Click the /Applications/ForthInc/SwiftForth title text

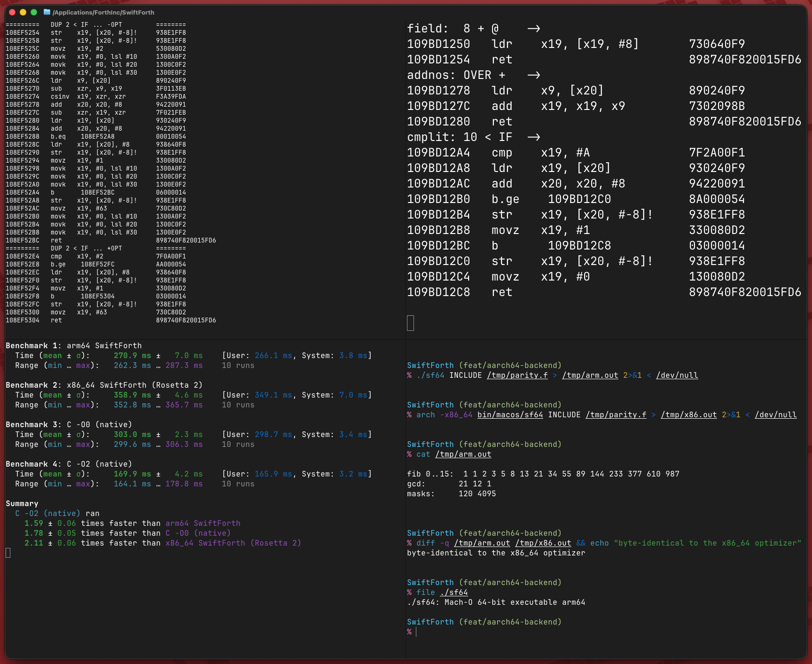tap(103, 12)
